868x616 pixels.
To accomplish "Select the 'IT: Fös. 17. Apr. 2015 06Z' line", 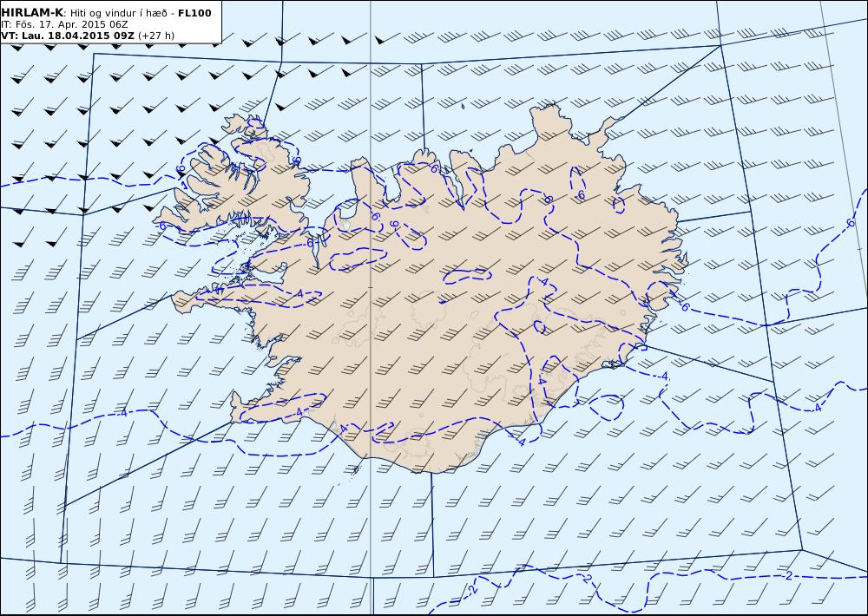I will point(65,25).
